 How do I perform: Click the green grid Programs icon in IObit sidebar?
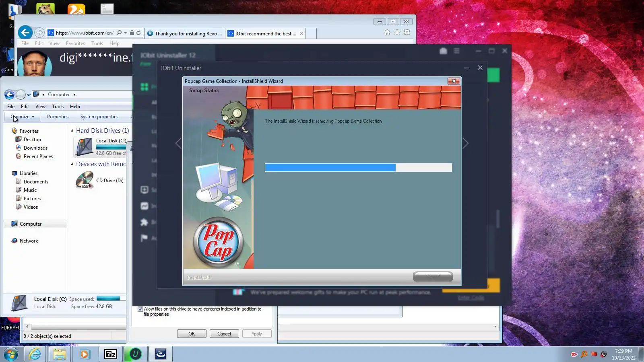point(144,87)
